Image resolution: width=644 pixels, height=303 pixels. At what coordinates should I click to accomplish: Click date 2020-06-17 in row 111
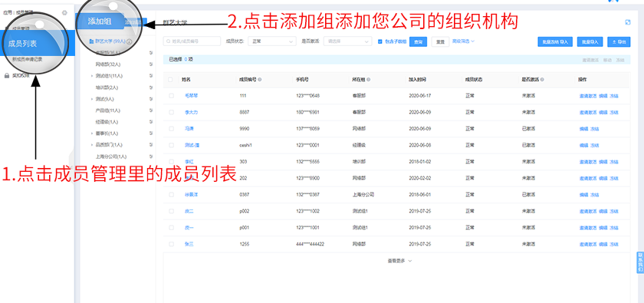(420, 96)
